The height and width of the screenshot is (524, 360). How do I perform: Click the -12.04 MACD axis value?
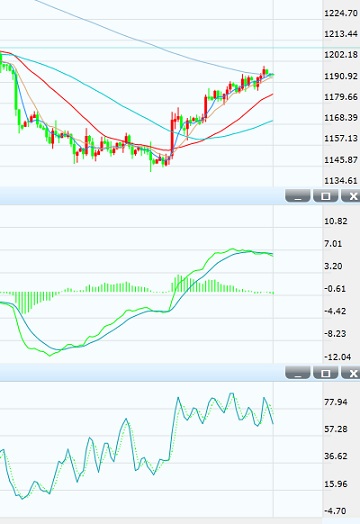[338, 357]
